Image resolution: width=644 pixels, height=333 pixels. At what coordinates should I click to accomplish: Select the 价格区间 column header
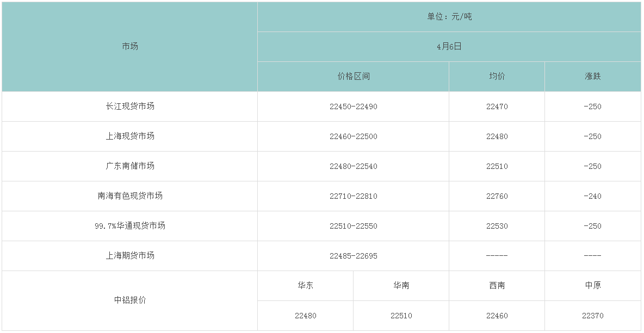click(x=354, y=77)
